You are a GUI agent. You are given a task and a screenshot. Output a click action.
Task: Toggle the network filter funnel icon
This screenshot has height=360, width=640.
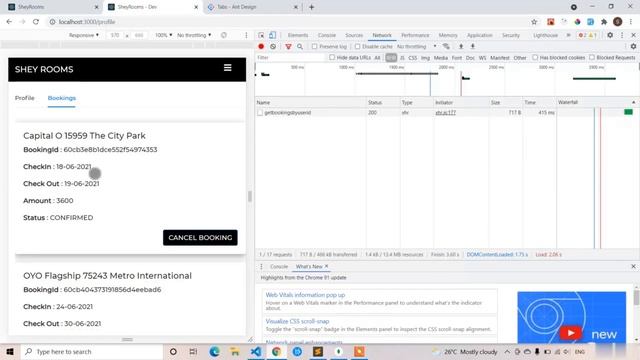pyautogui.click(x=288, y=47)
